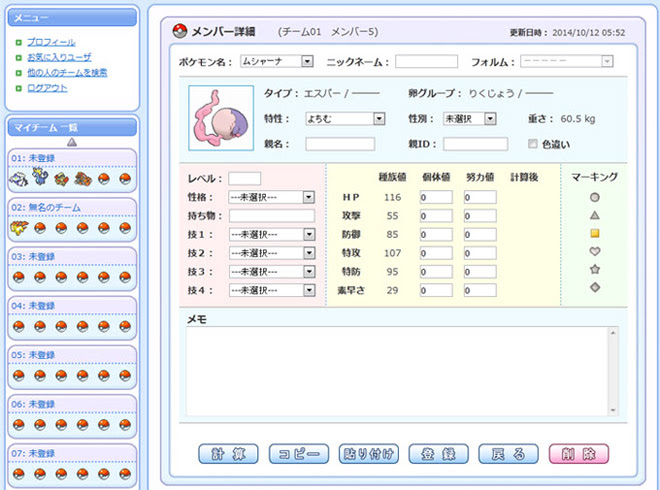The width and height of the screenshot is (660, 490).
Task: Click inside the メモ text area
Action: (398, 371)
